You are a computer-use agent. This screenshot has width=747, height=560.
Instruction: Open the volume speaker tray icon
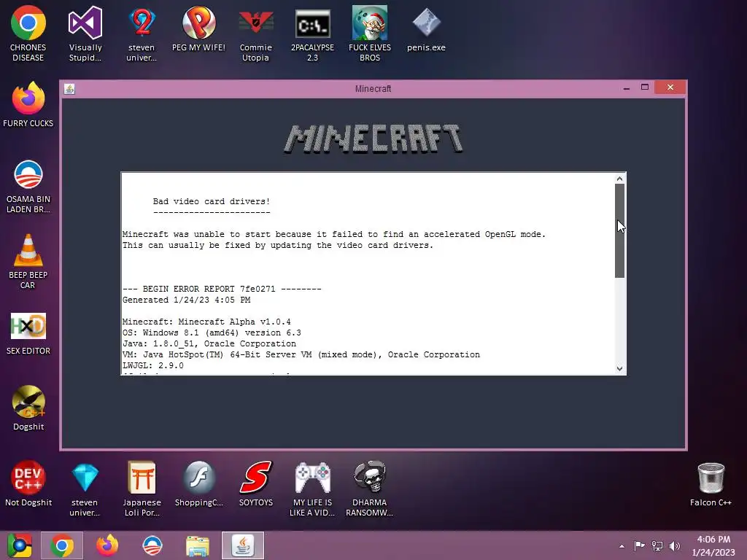pyautogui.click(x=675, y=545)
